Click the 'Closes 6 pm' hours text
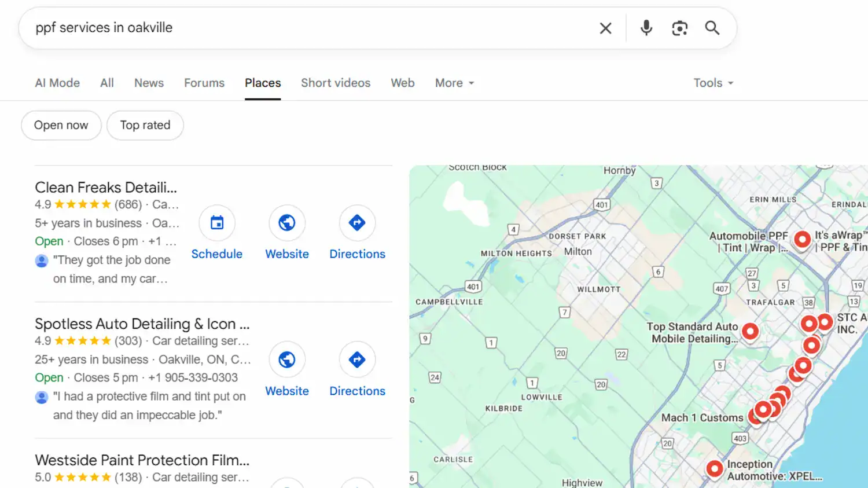The width and height of the screenshot is (868, 488). [106, 241]
